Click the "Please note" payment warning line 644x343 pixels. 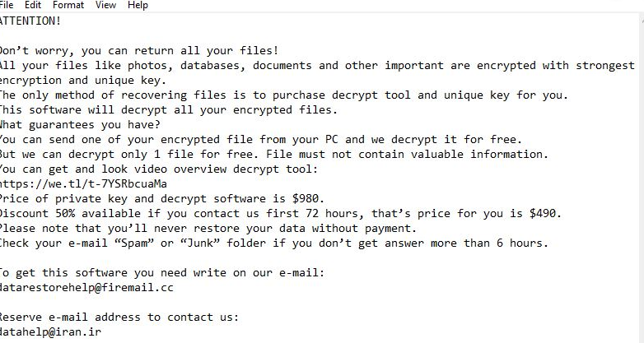point(208,228)
